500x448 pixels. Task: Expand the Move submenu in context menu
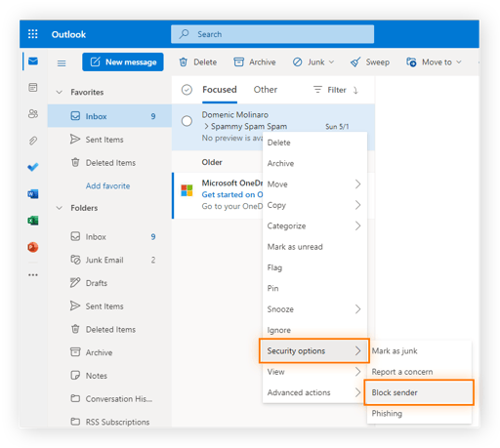coord(314,184)
